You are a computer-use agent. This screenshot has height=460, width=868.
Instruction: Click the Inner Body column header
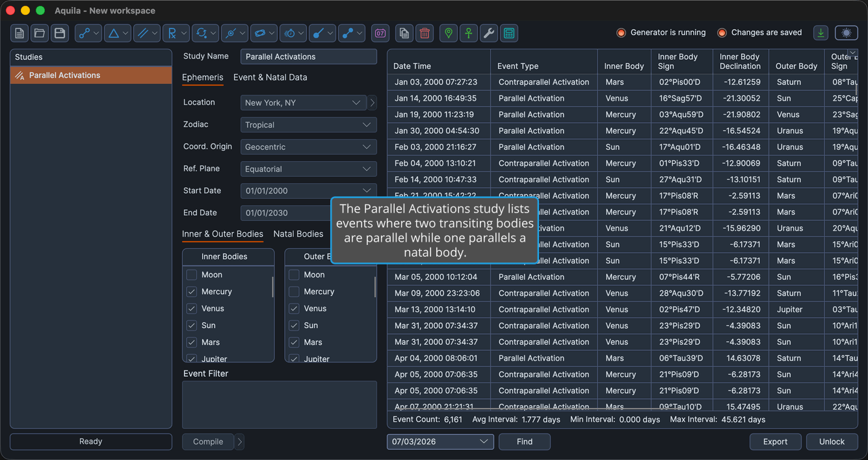coord(624,62)
